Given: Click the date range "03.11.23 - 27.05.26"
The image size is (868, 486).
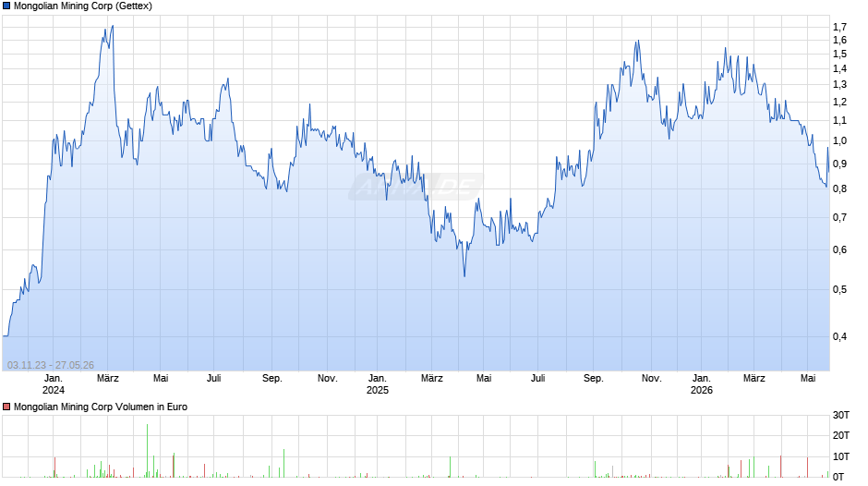Looking at the screenshot, I should point(51,365).
